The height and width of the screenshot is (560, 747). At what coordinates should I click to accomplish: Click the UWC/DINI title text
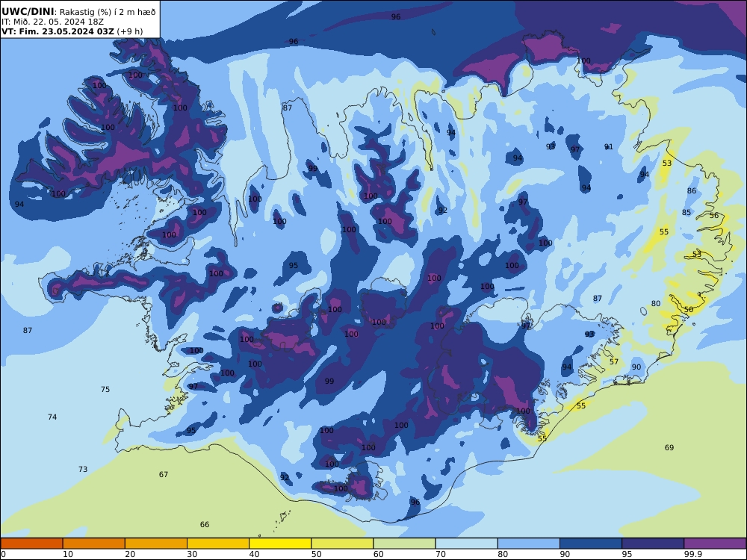pos(28,11)
